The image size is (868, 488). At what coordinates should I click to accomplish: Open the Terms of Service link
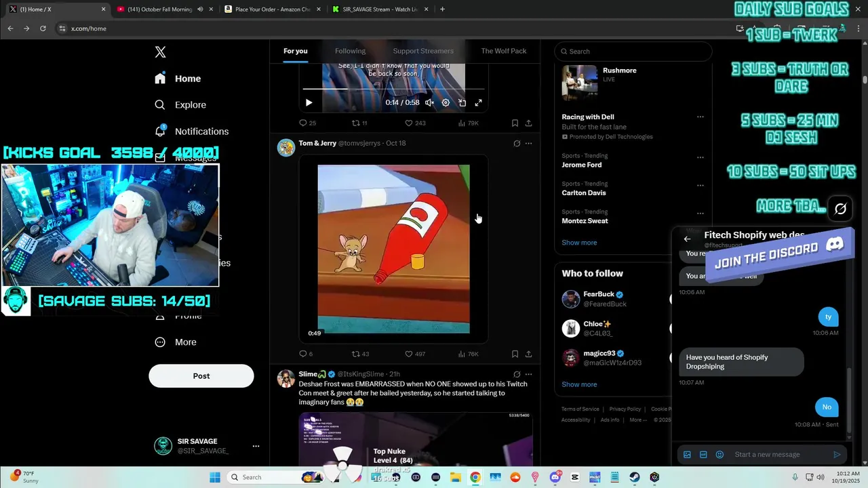[580, 409]
